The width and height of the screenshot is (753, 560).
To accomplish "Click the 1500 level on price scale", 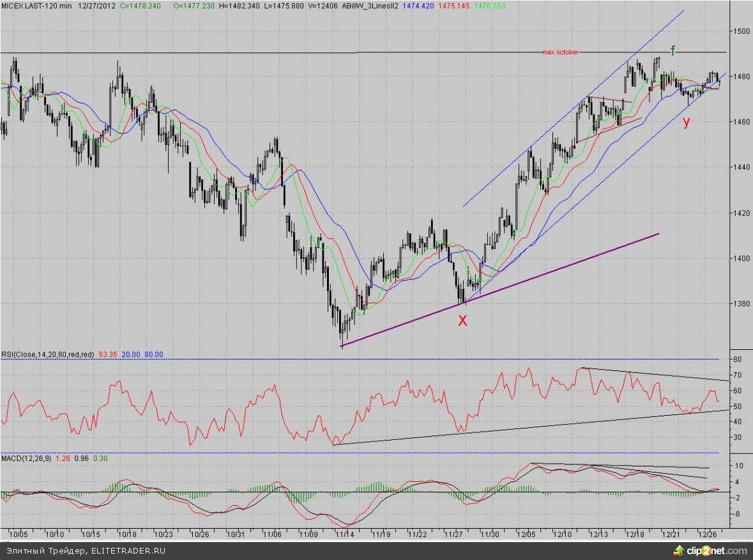I will click(740, 31).
